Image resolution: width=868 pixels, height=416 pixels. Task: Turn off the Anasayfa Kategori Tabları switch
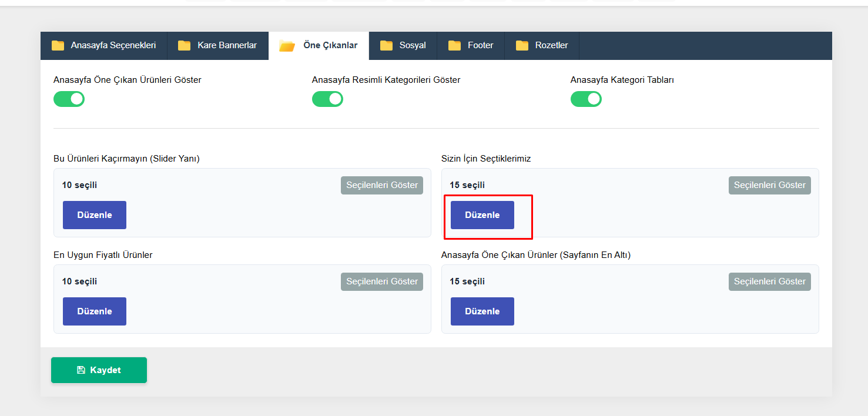click(x=586, y=99)
